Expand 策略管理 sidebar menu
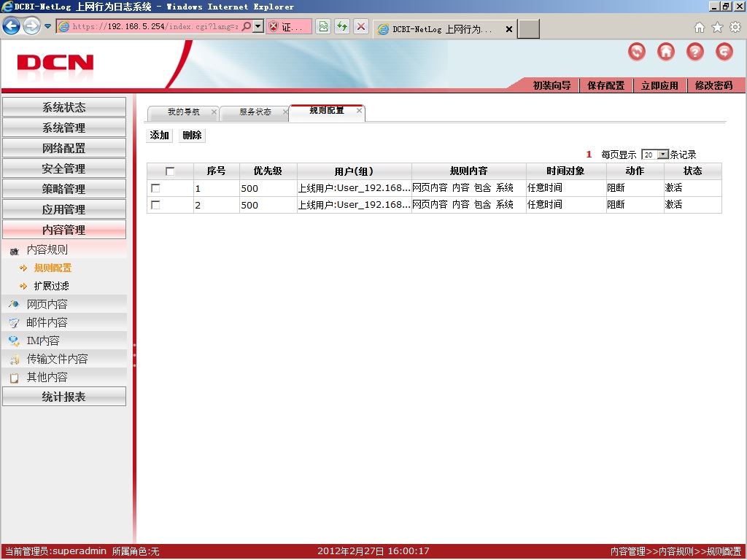Viewport: 747px width, 560px height. tap(64, 189)
